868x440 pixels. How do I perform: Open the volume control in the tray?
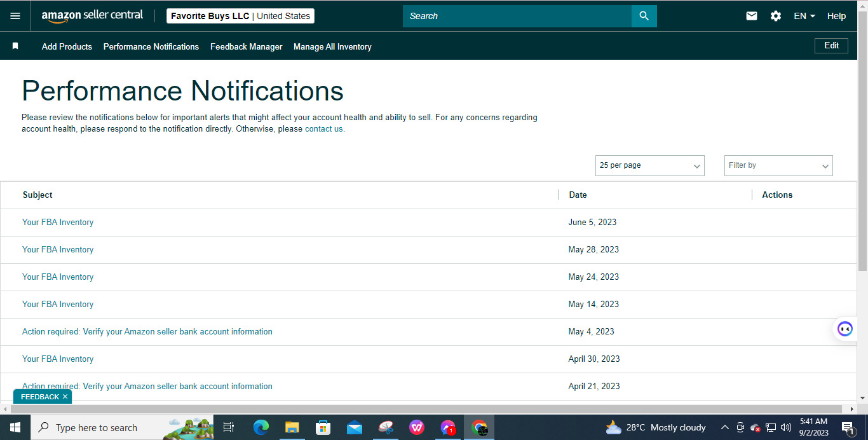(785, 427)
